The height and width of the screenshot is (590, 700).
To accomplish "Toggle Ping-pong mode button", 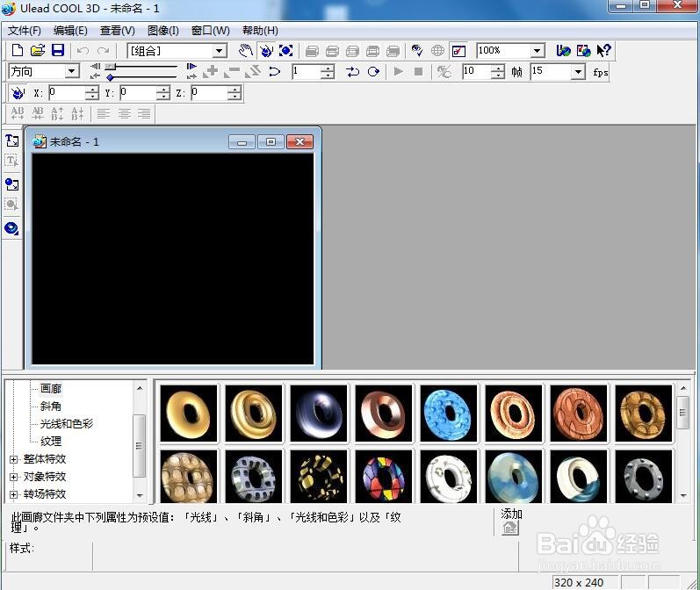I will (353, 71).
